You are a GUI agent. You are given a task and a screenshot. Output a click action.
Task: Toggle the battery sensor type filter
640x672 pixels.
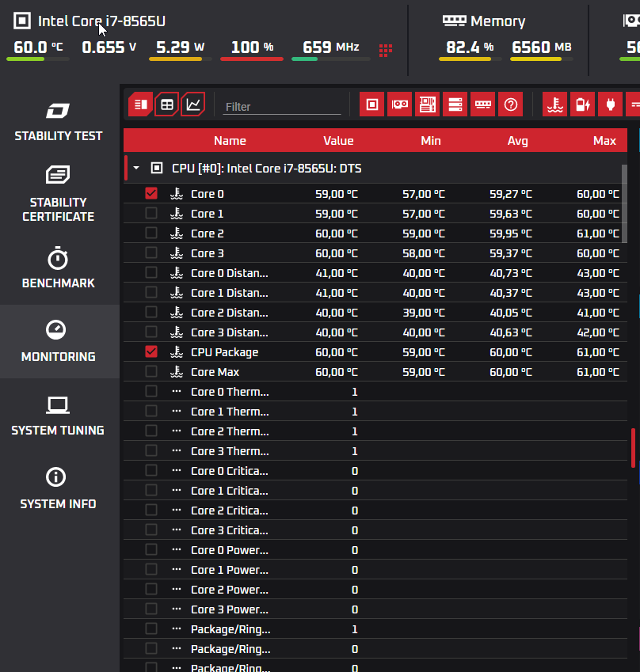(583, 104)
